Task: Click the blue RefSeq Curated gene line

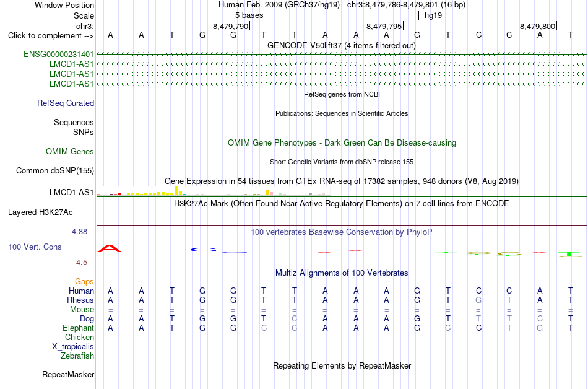Action: pos(342,103)
